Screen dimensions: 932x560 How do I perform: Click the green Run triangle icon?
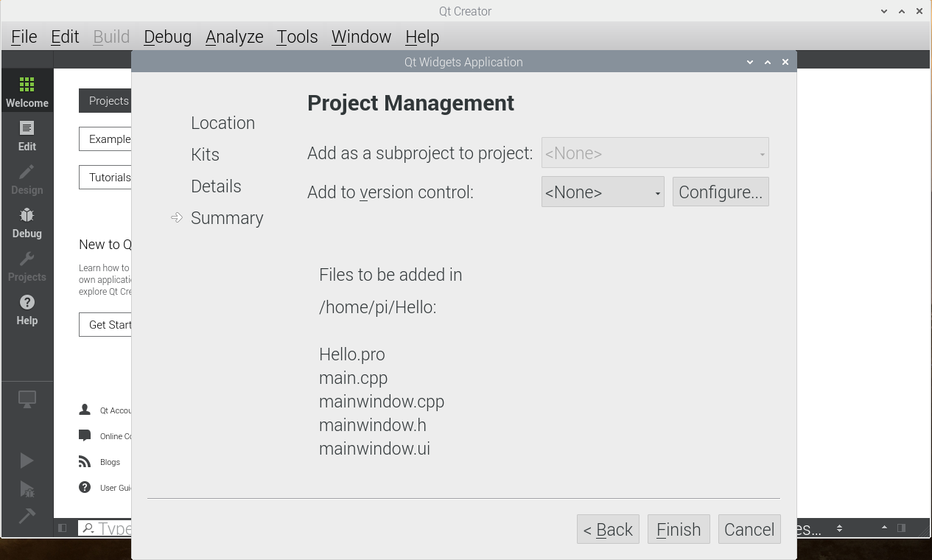27,461
